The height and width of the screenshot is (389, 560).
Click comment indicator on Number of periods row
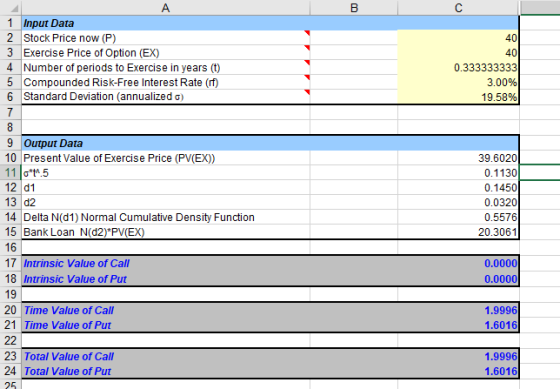coord(307,63)
